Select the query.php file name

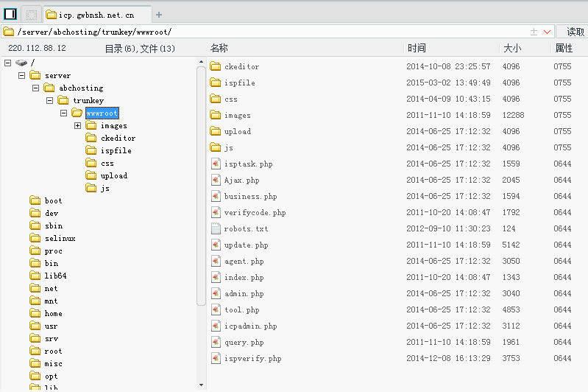pyautogui.click(x=244, y=343)
